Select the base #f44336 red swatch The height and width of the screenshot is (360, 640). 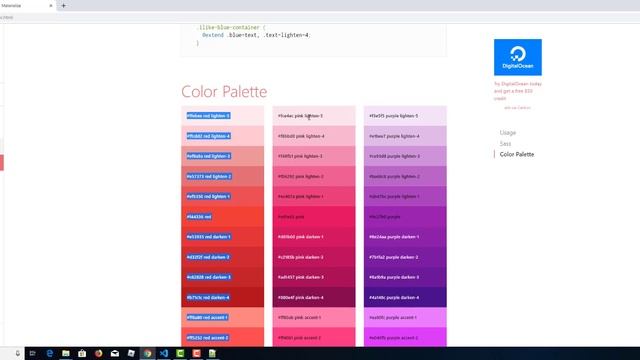[222, 217]
